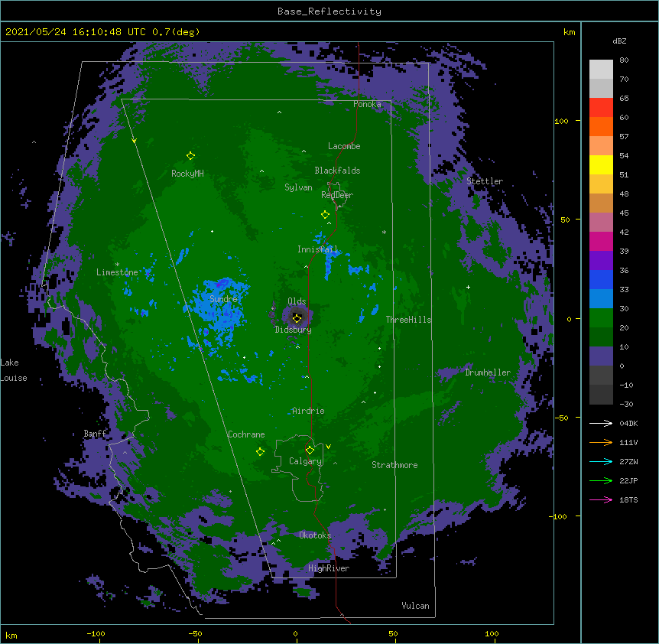Click the Strathmore city label
Screen dimensions: 659x644
coord(394,465)
